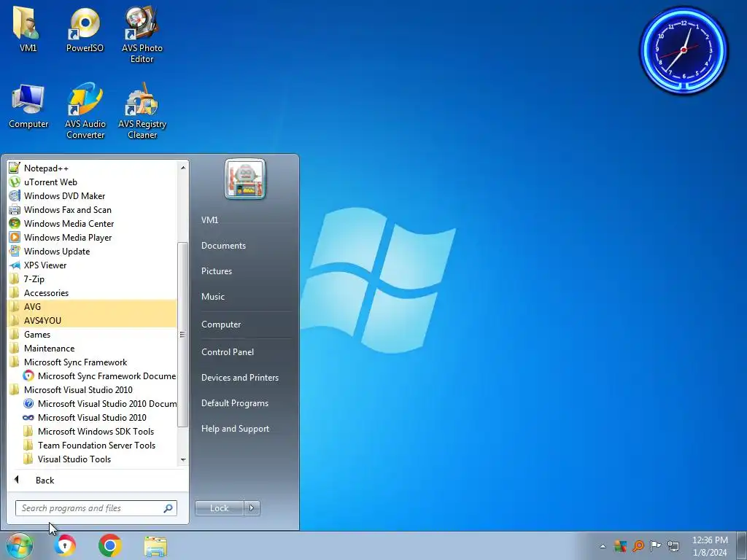The width and height of the screenshot is (747, 560).
Task: Click the taskbar clock showing 12:36 PM
Action: pyautogui.click(x=710, y=545)
